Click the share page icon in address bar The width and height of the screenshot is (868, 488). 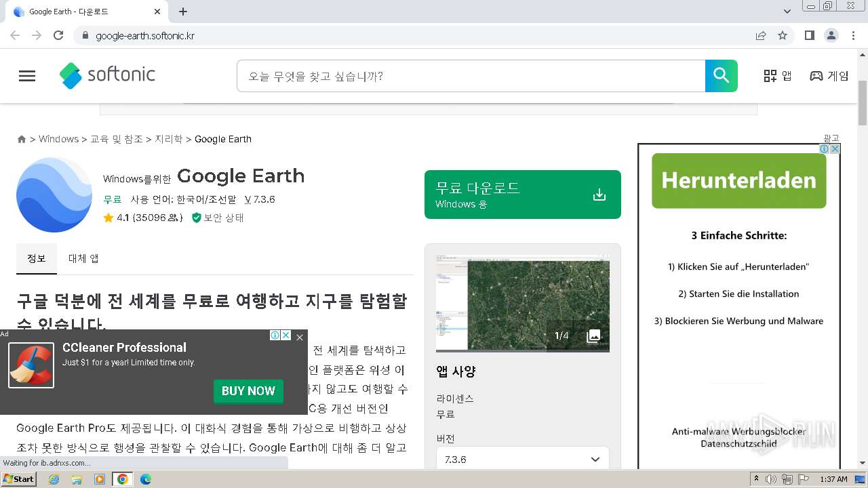[761, 35]
